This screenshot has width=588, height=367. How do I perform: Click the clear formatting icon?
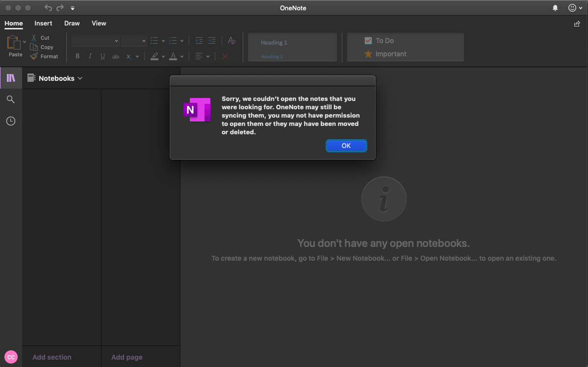click(232, 41)
